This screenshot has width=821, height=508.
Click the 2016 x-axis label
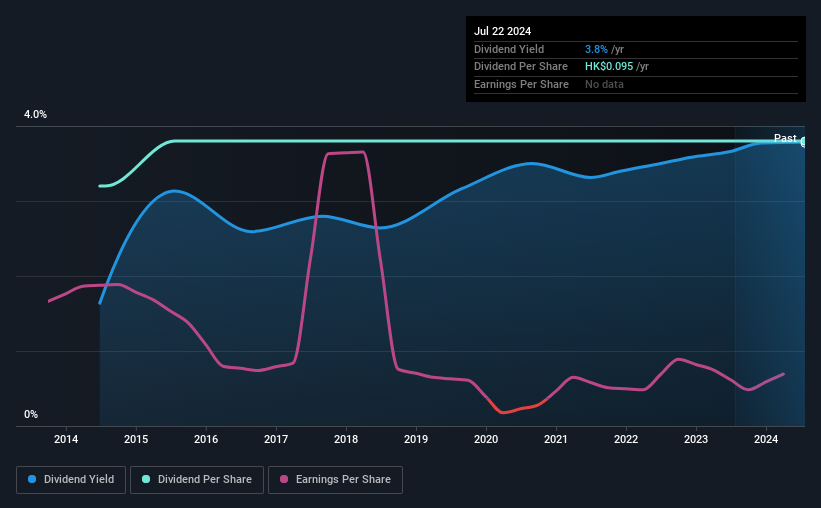tap(206, 439)
